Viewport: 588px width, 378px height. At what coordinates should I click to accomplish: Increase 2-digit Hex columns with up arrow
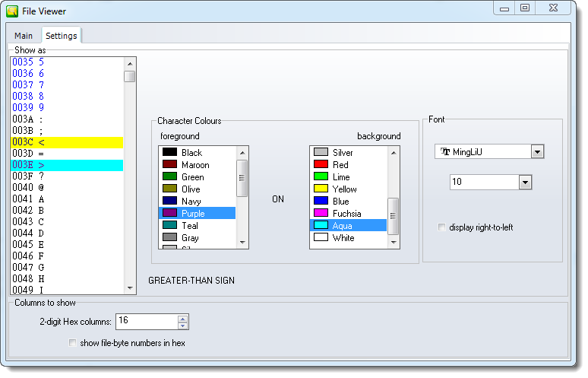(182, 318)
